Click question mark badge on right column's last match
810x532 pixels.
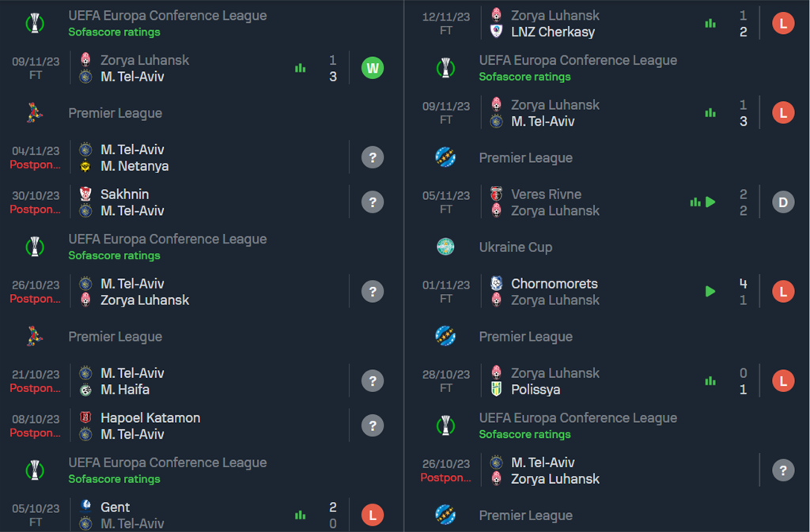pyautogui.click(x=783, y=470)
